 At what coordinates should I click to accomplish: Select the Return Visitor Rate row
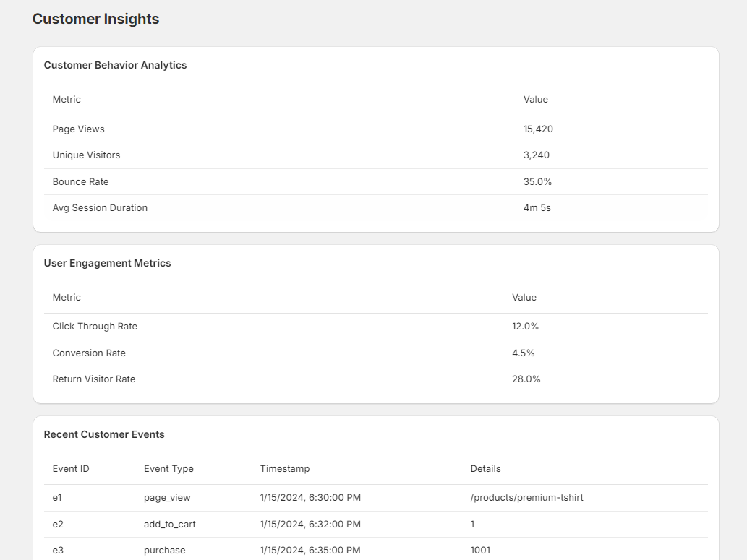point(92,379)
